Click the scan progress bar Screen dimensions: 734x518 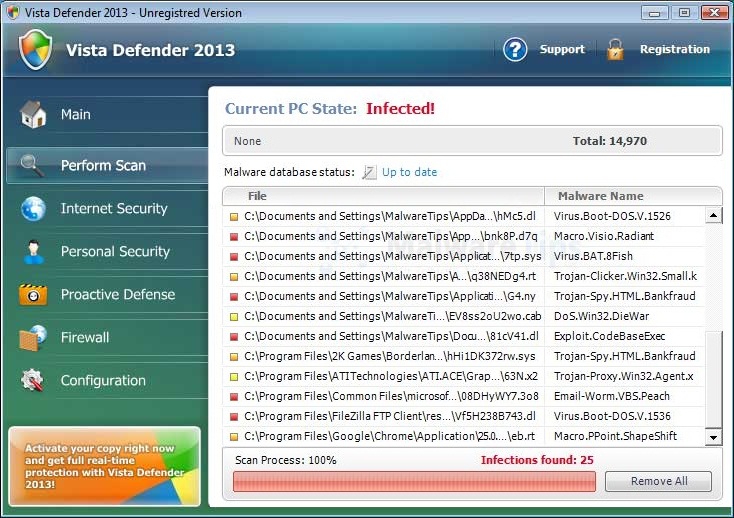pyautogui.click(x=414, y=481)
